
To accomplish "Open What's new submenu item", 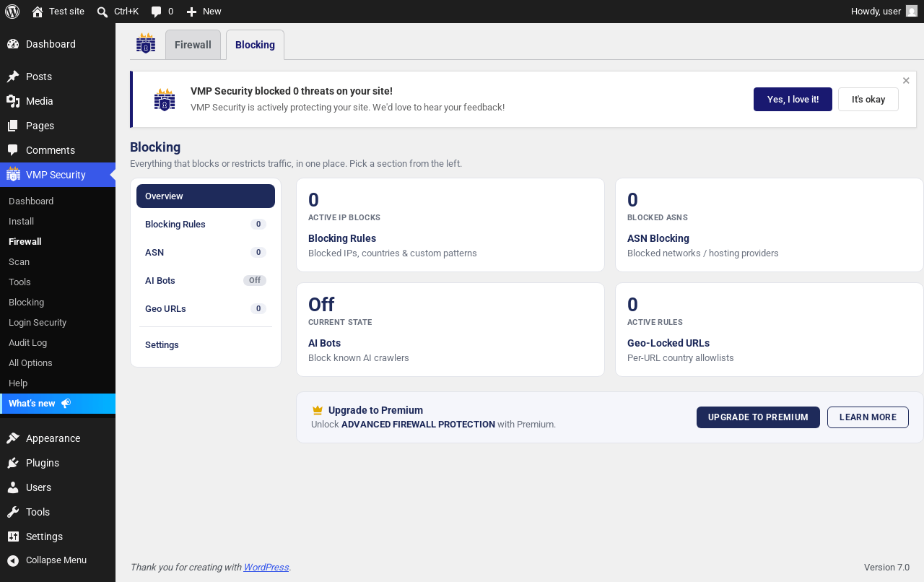I will [x=58, y=403].
